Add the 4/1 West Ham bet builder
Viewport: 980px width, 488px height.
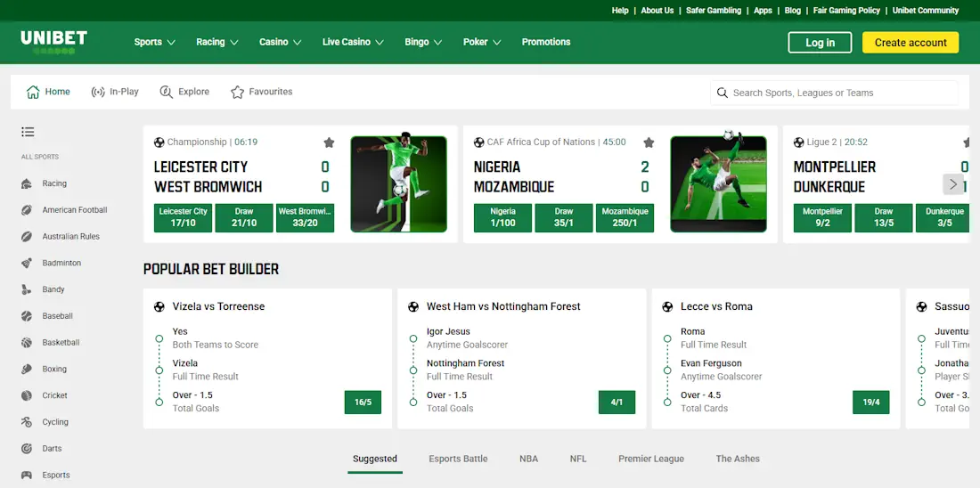click(x=617, y=403)
